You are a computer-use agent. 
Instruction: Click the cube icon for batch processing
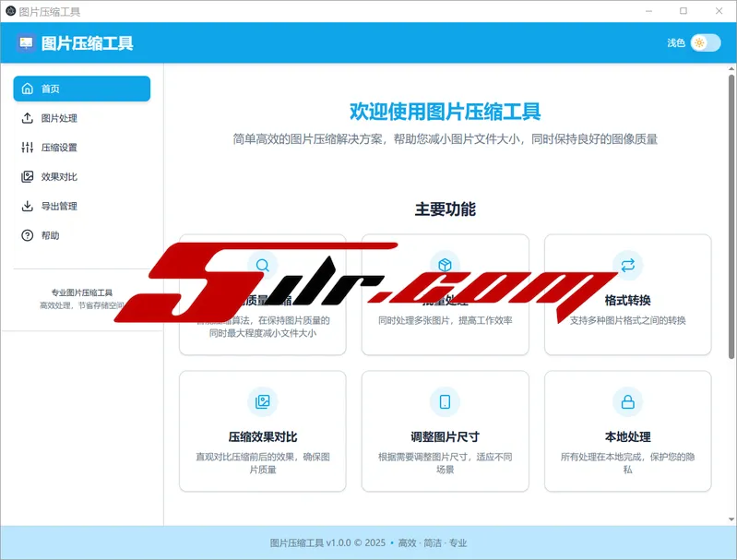click(445, 266)
